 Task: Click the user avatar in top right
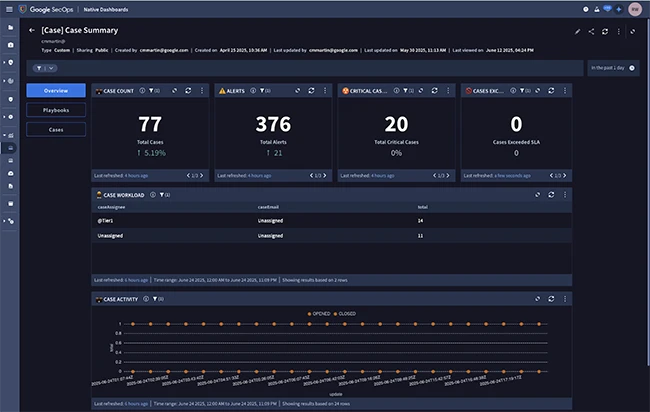[x=634, y=8]
